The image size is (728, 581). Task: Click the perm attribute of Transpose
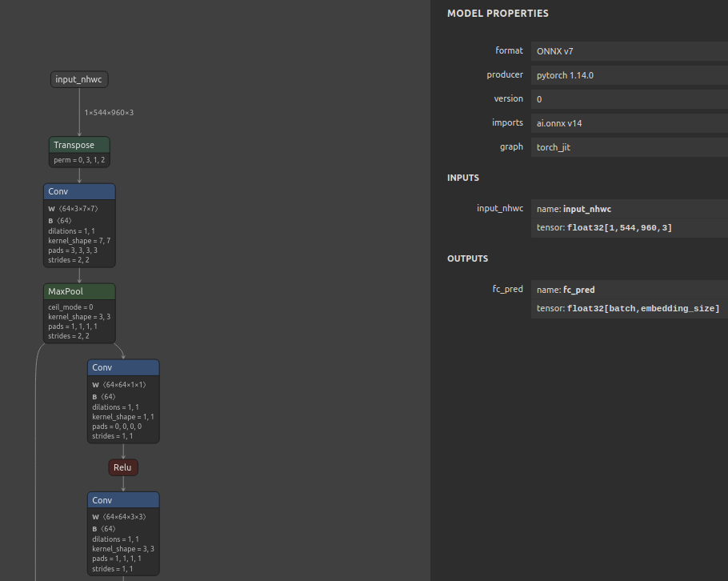pyautogui.click(x=79, y=160)
